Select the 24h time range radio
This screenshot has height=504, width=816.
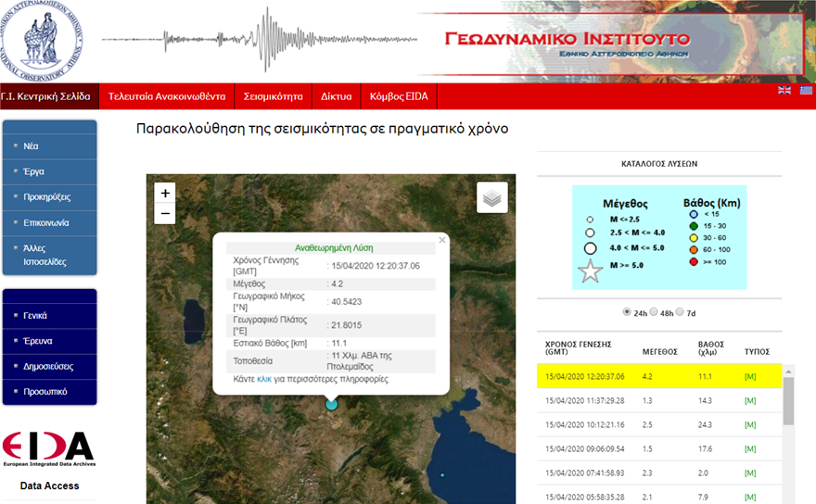click(x=628, y=311)
